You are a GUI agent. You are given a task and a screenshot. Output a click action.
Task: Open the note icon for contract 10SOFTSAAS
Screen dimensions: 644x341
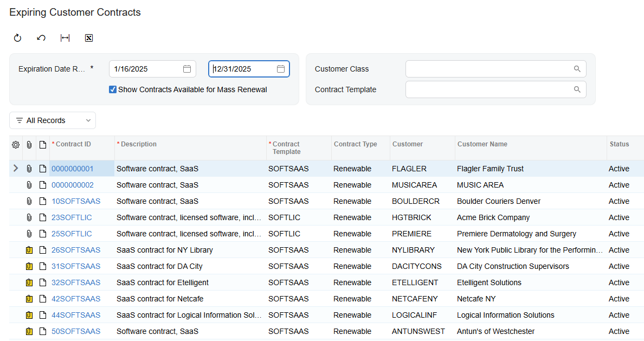pyautogui.click(x=43, y=201)
